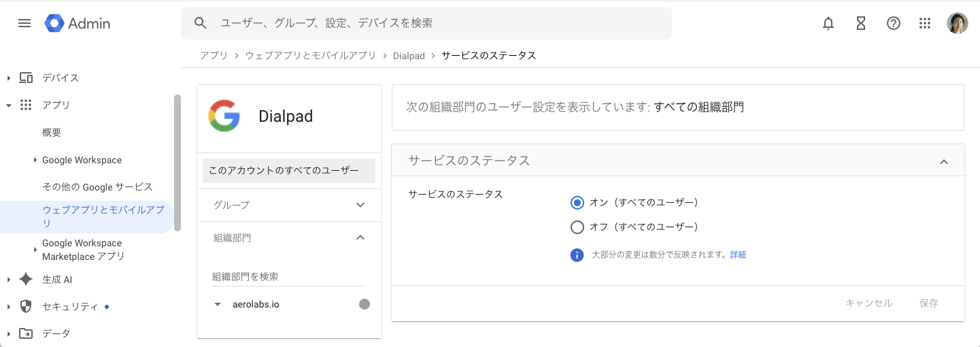Open the Google apps grid launcher

click(924, 23)
